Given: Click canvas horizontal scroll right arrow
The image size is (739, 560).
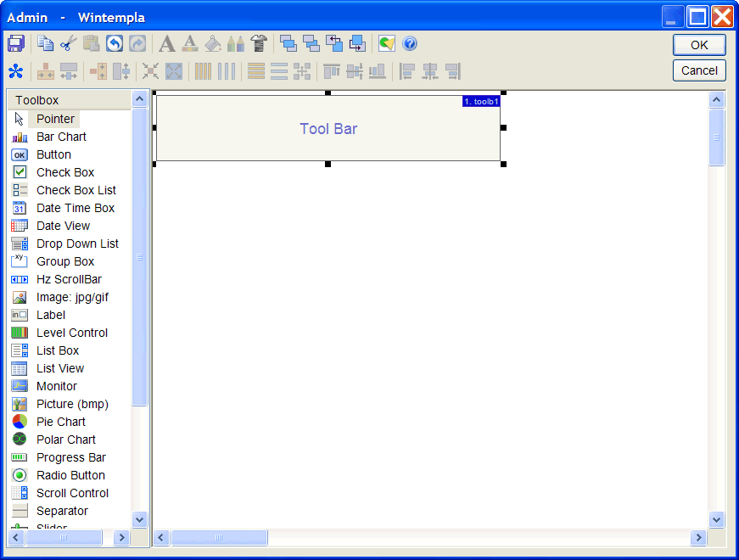Looking at the screenshot, I should pyautogui.click(x=698, y=537).
